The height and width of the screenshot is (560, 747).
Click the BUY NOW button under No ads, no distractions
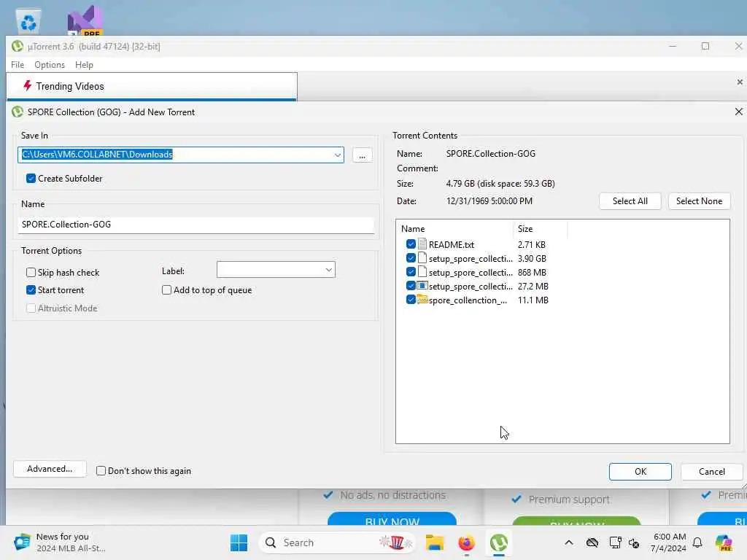tap(392, 519)
